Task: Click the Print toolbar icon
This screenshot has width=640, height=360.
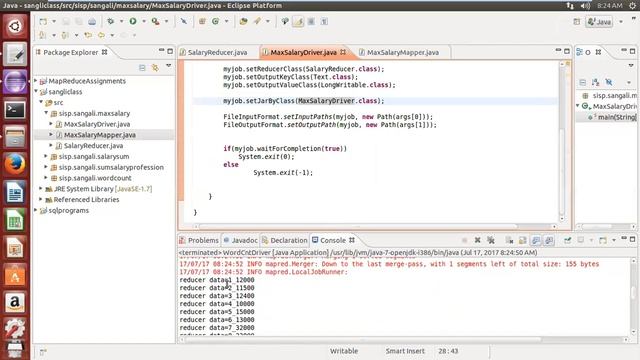Action: coord(92,21)
